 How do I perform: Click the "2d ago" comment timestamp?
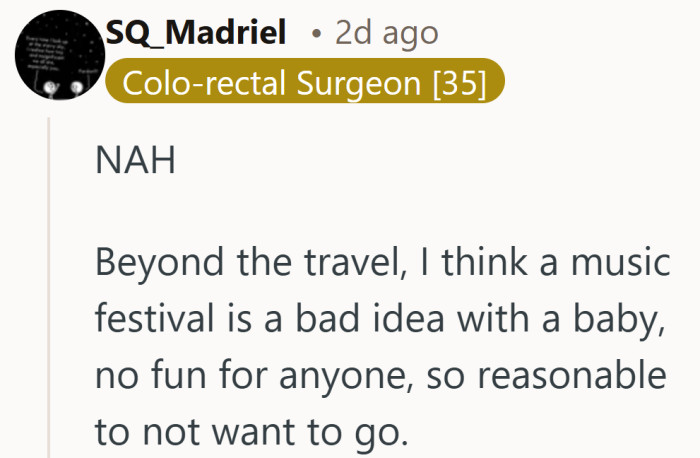[386, 32]
